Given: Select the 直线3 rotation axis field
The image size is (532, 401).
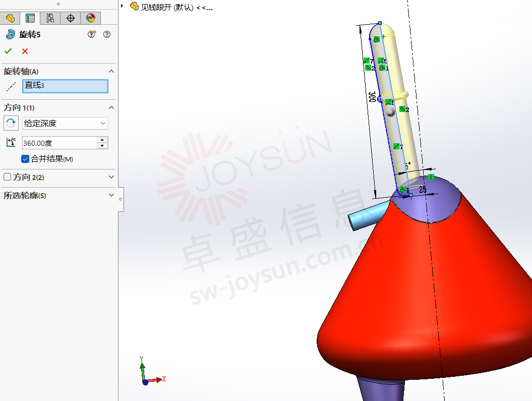Looking at the screenshot, I should tap(65, 86).
